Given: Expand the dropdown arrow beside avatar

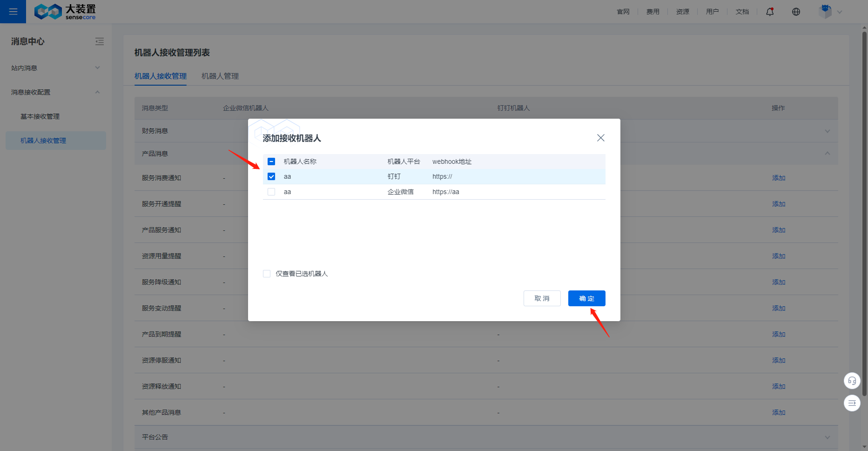Looking at the screenshot, I should click(x=840, y=12).
